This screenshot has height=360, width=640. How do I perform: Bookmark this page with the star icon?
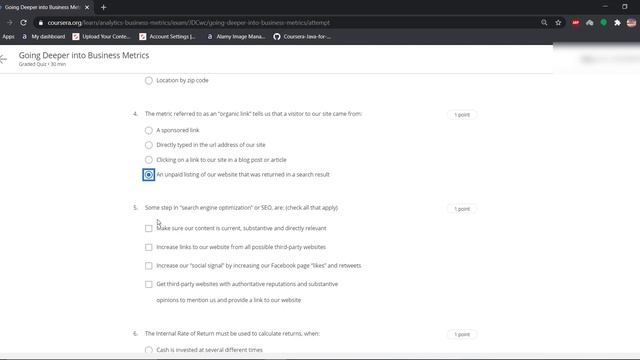point(558,23)
